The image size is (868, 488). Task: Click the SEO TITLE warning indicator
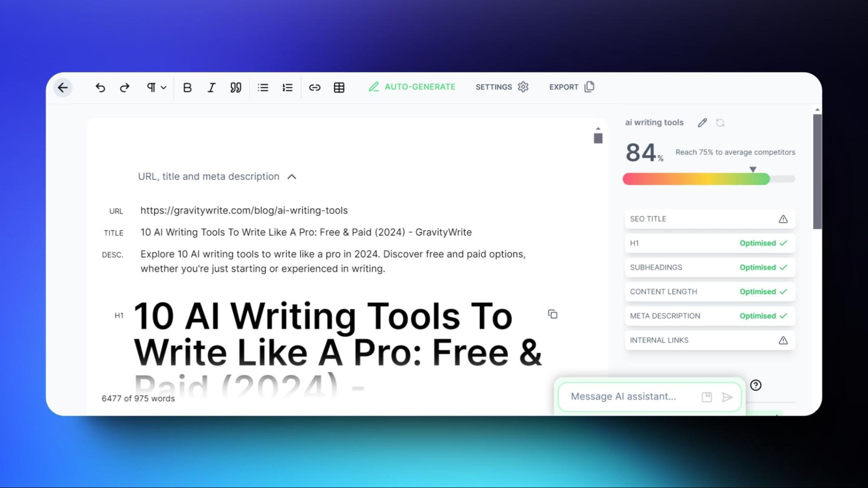783,219
